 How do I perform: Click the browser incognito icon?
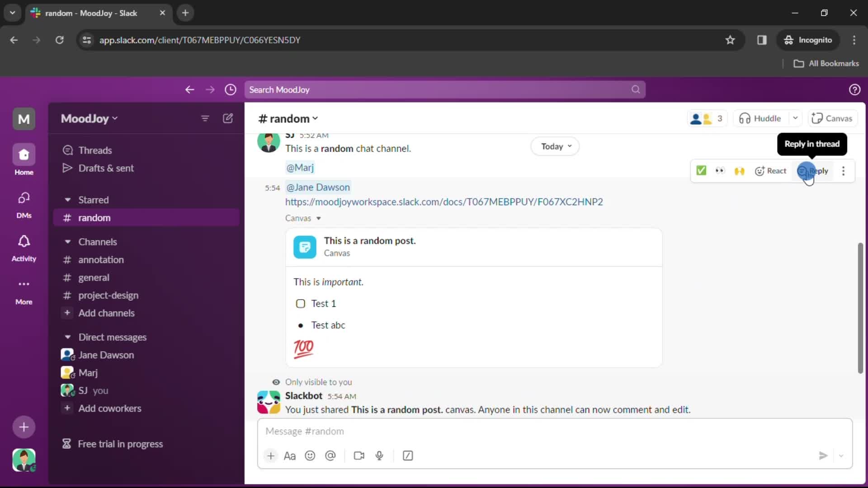788,40
